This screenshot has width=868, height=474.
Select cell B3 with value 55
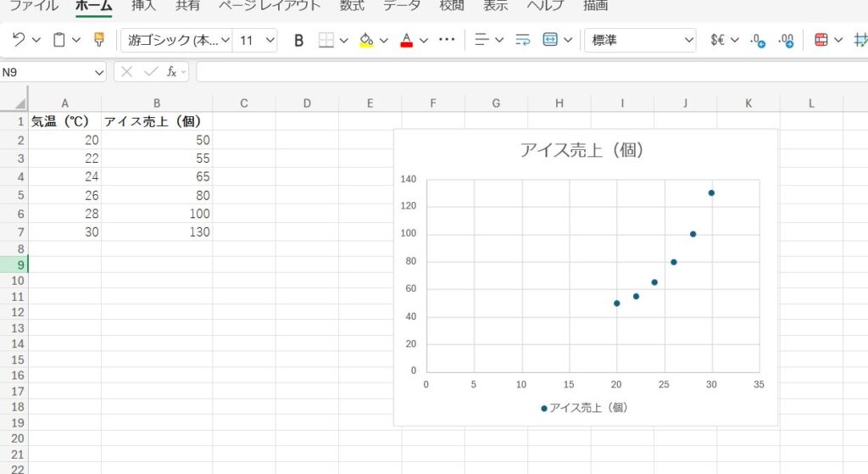tap(157, 159)
